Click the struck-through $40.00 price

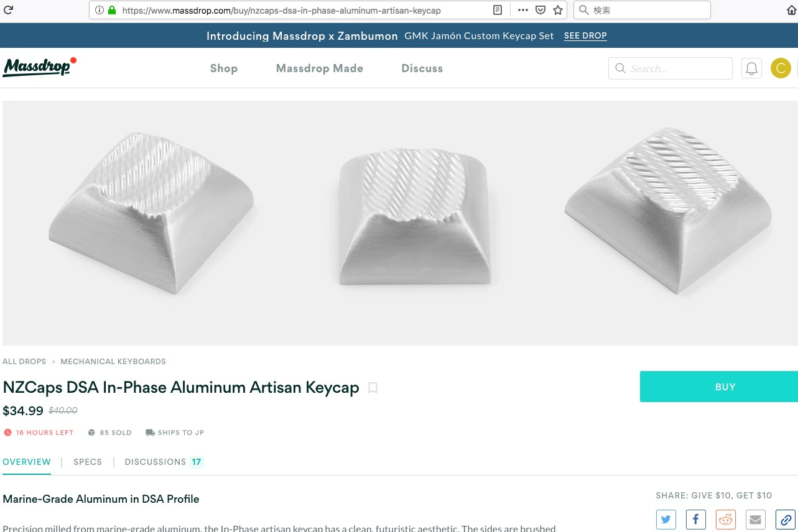click(x=63, y=411)
